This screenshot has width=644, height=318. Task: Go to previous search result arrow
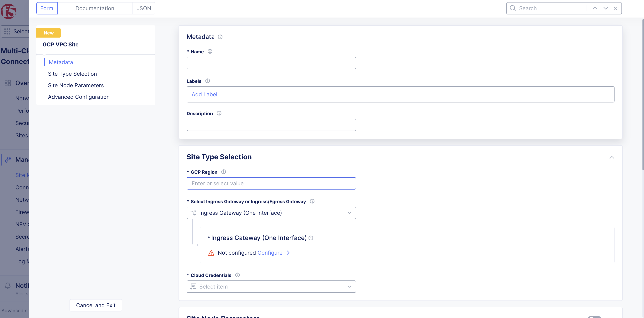point(595,8)
